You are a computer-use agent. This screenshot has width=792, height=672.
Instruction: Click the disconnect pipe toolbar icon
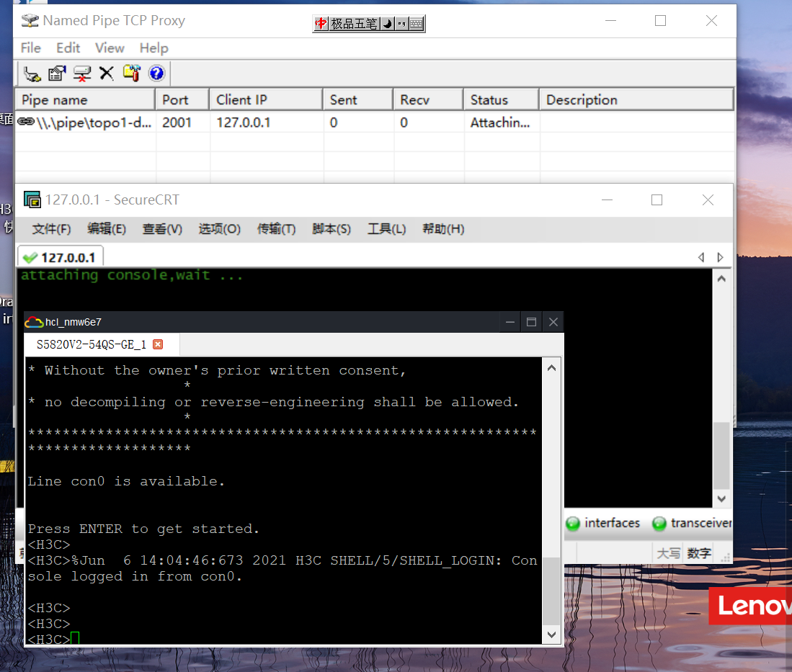coord(82,73)
